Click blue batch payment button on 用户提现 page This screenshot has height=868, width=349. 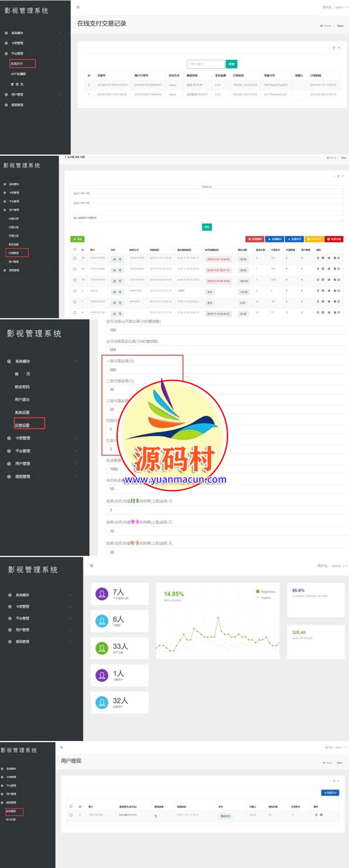[330, 793]
